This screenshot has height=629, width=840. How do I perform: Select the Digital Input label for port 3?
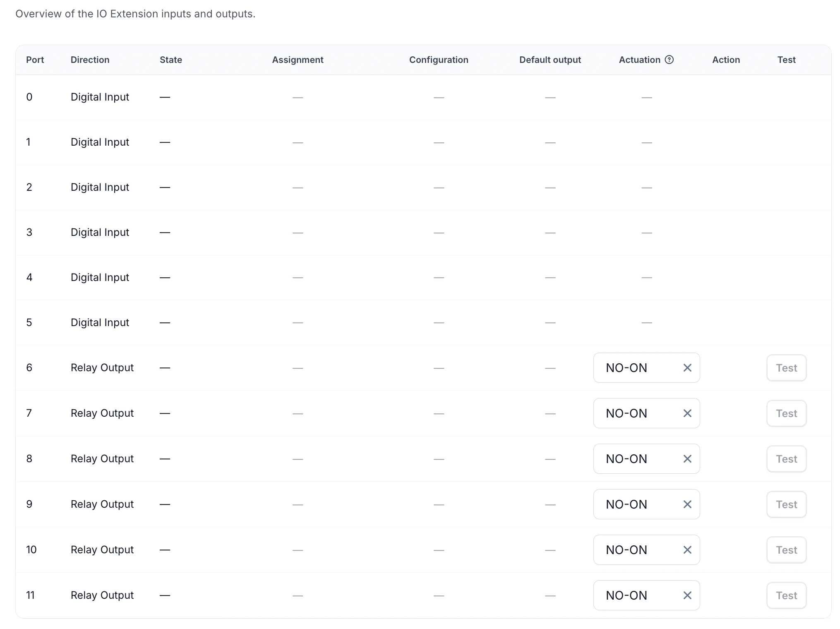100,232
